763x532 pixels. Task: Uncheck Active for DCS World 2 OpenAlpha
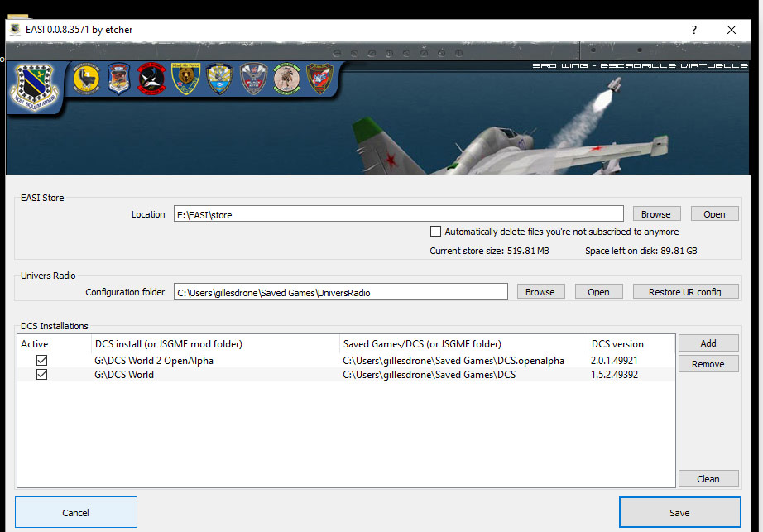41,361
